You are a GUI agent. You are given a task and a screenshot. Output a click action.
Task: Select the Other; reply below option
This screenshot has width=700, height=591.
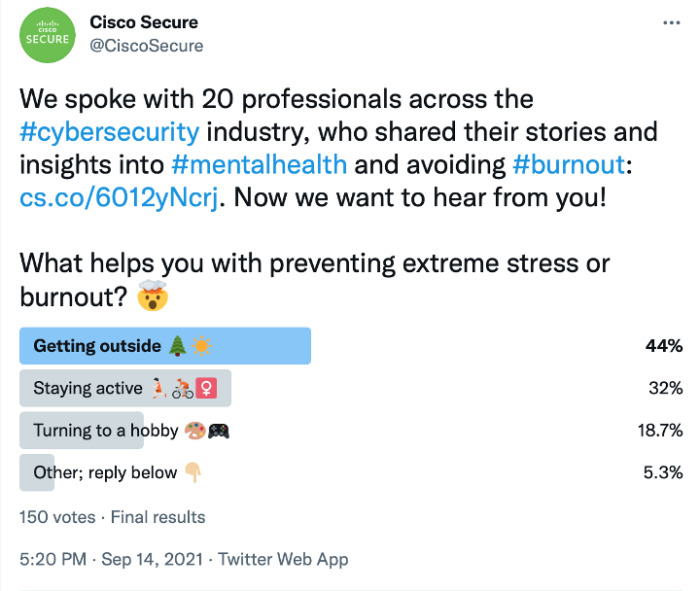click(105, 472)
